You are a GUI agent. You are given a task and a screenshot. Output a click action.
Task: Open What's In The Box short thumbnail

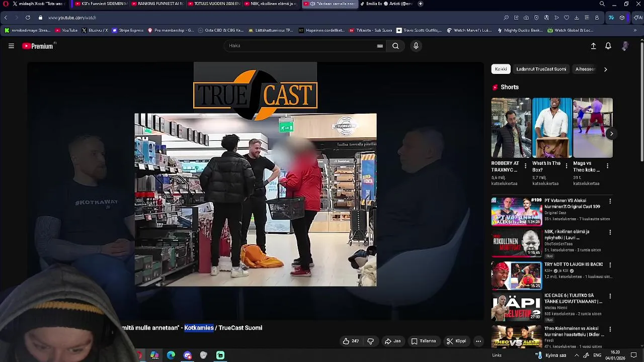click(x=551, y=128)
